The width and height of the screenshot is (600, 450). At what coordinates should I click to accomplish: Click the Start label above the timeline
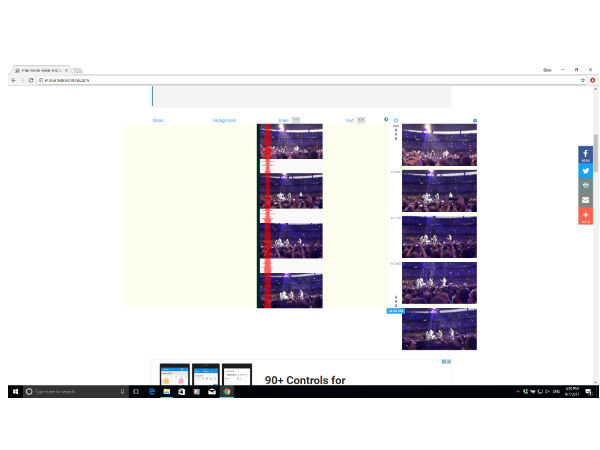(x=284, y=120)
